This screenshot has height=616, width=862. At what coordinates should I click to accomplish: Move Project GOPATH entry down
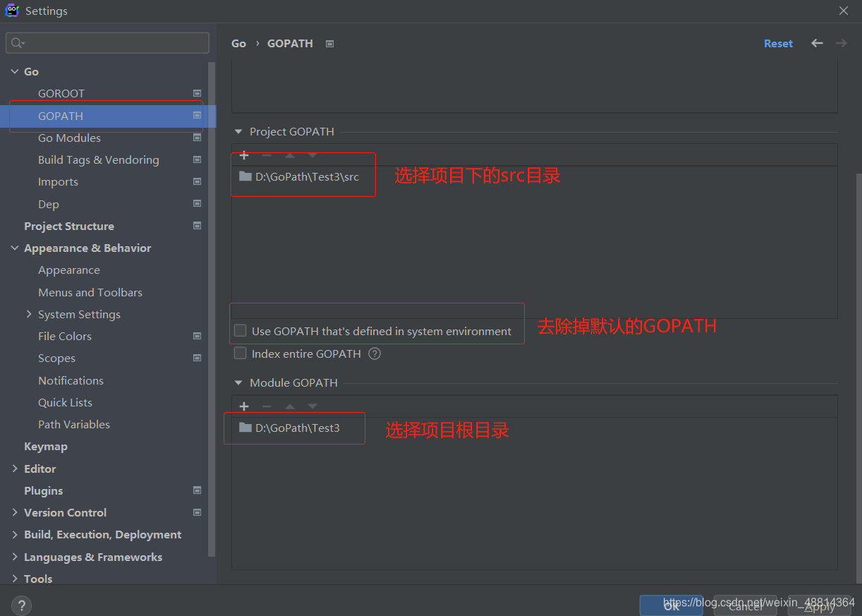click(x=312, y=155)
